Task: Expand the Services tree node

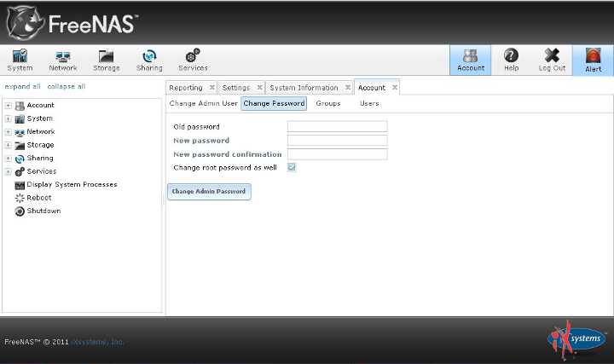Action: point(8,171)
